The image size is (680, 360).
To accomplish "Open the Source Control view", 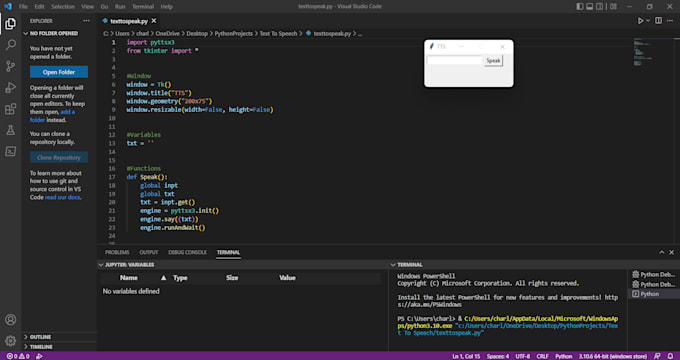I will [10, 66].
